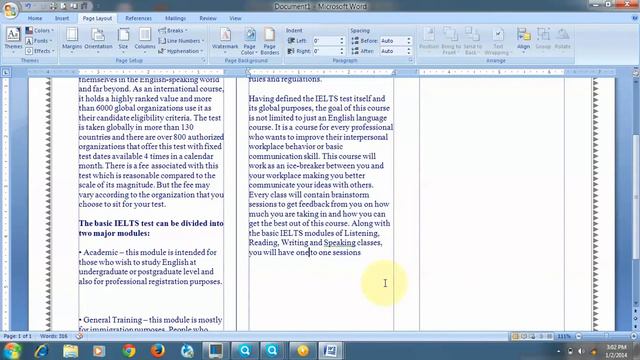Click the Spacing Before input field
Screen dimensions: 640x360
pos(393,41)
